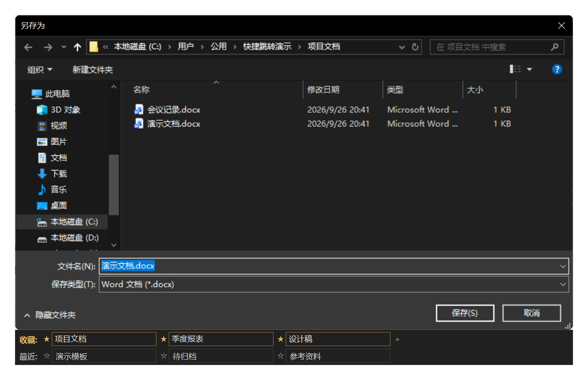Screen dimensions: 588x380
Task: Click the 取消 button
Action: click(532, 313)
